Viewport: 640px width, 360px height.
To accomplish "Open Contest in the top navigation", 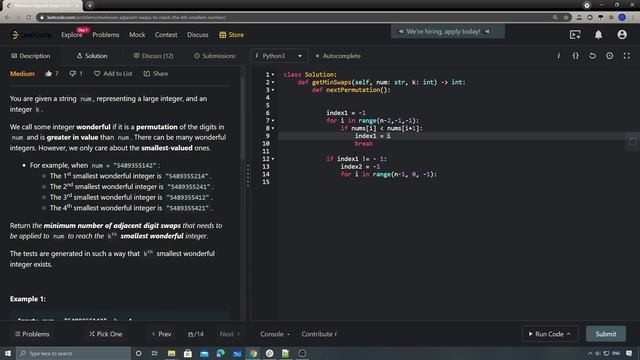I will 166,35.
